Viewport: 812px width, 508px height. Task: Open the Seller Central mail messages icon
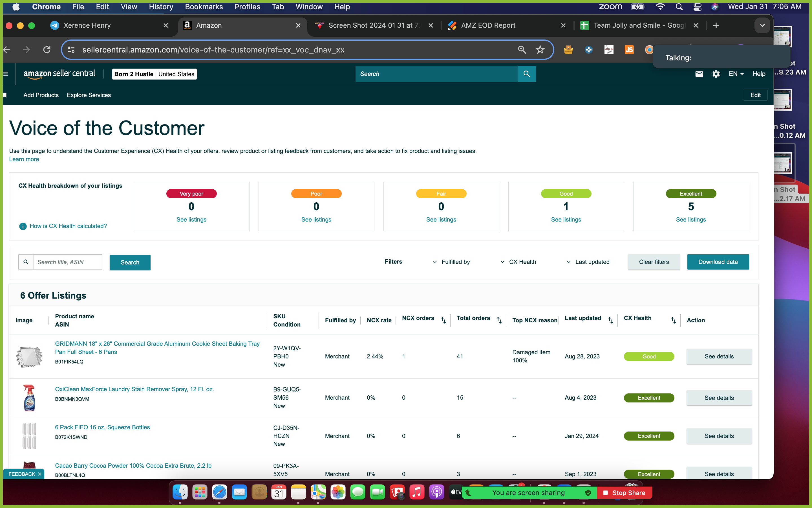(x=699, y=74)
